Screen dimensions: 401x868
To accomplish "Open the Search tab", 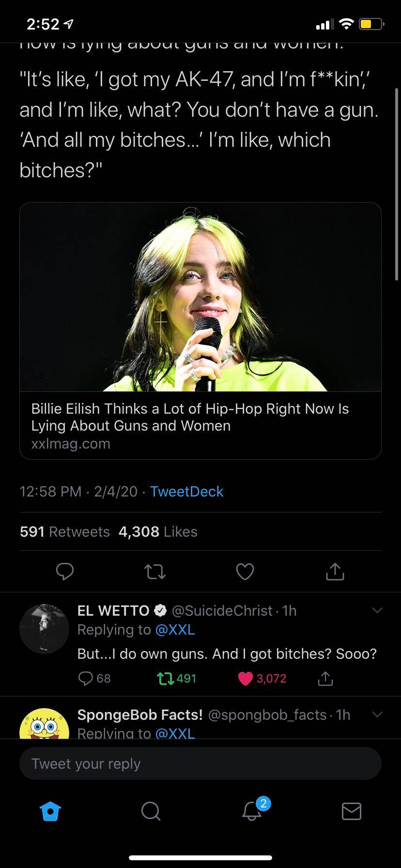I will 151,811.
